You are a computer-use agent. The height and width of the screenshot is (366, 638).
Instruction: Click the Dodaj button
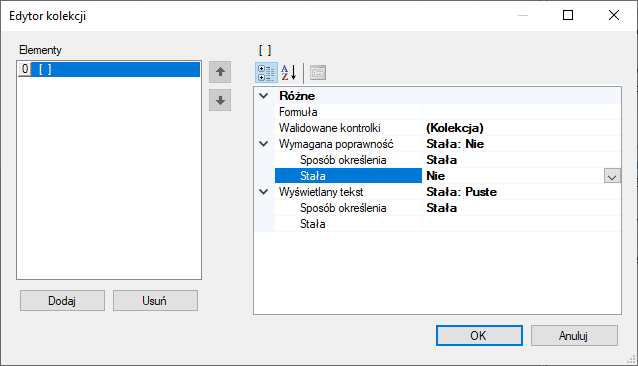click(x=62, y=301)
